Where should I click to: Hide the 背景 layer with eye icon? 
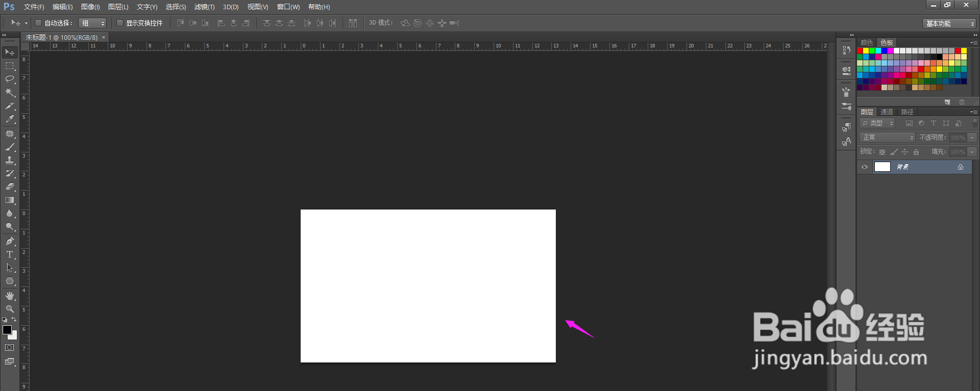865,167
